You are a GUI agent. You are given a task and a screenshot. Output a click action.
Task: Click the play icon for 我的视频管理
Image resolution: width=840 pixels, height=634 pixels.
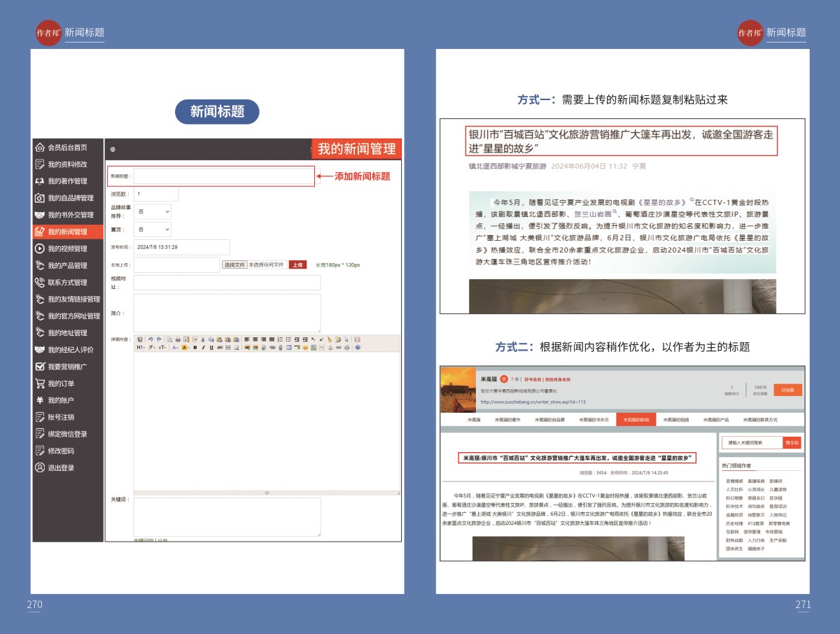[x=40, y=248]
